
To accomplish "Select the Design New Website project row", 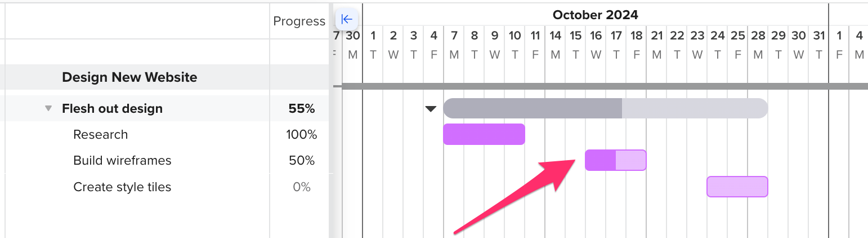I will click(x=164, y=77).
